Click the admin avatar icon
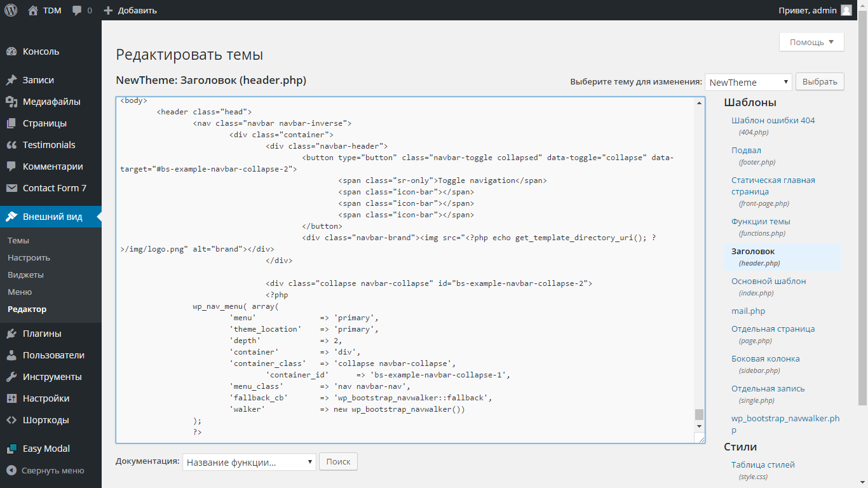Viewport: 868px width, 488px height. pyautogui.click(x=846, y=10)
